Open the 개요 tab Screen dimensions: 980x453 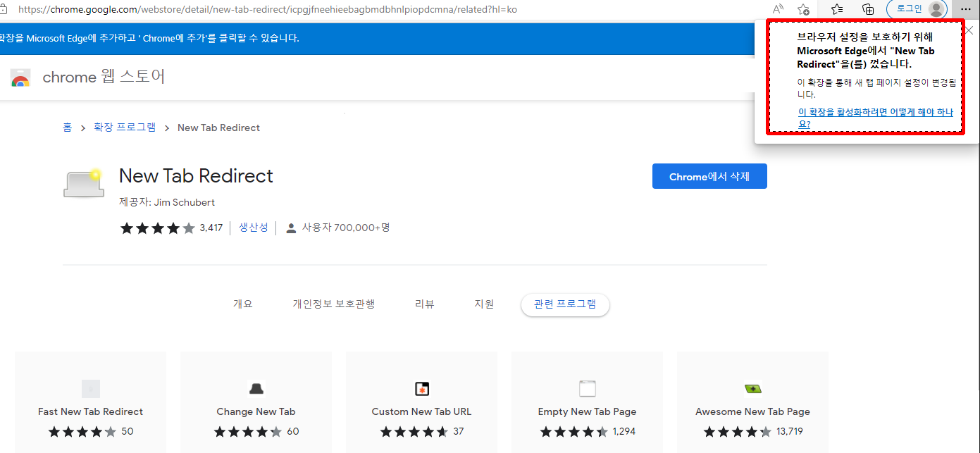(x=242, y=304)
